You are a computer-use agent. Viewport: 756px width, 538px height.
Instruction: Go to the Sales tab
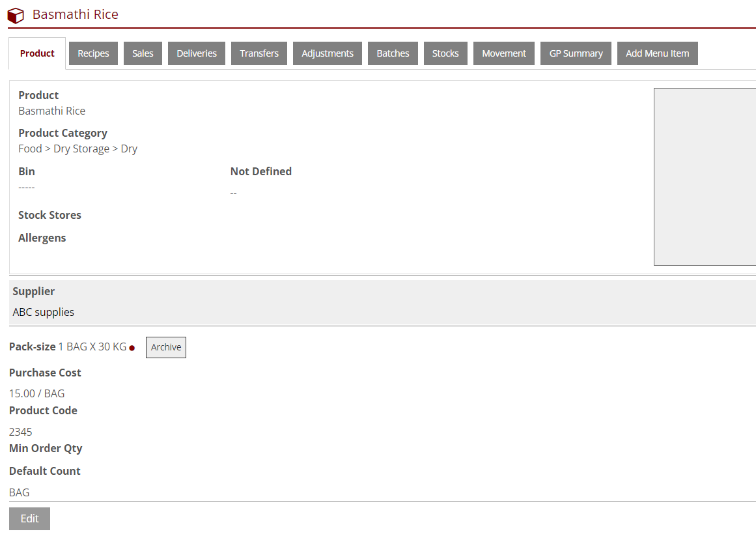point(143,53)
